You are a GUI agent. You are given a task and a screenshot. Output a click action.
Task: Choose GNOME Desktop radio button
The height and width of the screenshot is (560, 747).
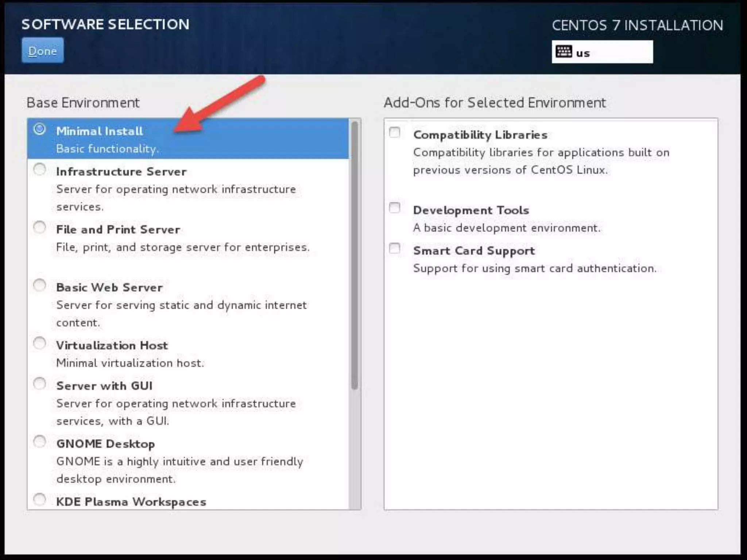(x=39, y=442)
